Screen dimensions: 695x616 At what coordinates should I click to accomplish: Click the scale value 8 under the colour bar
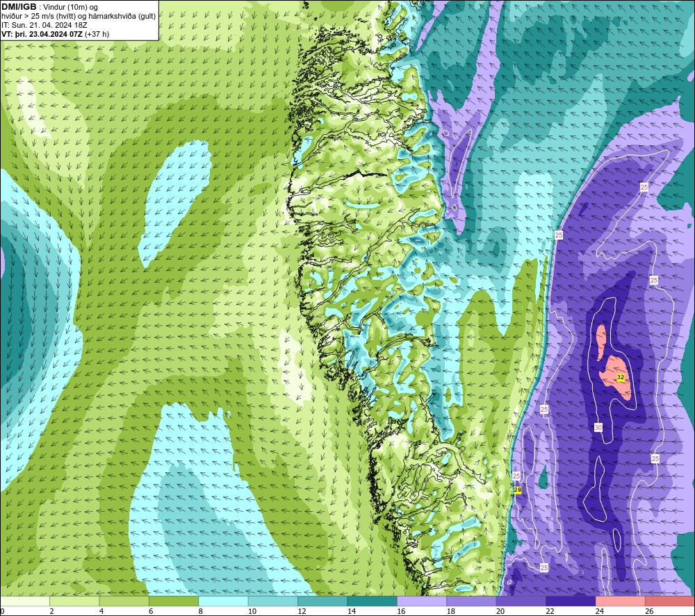201,611
